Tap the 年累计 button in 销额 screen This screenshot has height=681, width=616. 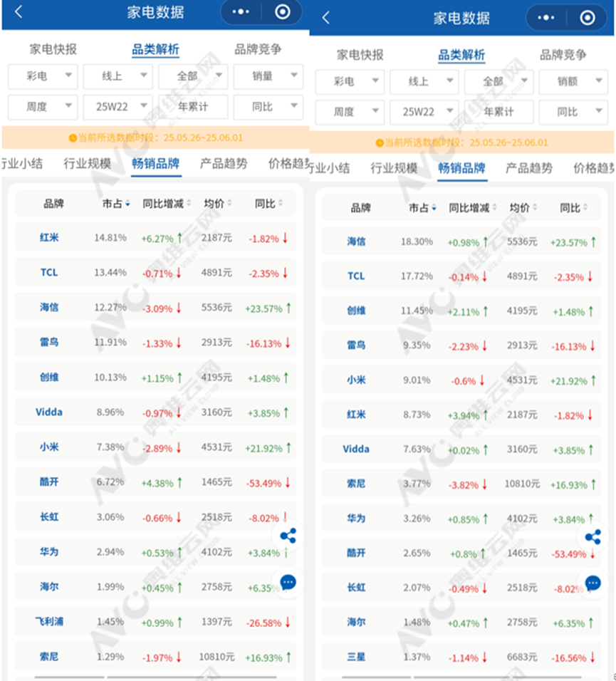pos(498,112)
